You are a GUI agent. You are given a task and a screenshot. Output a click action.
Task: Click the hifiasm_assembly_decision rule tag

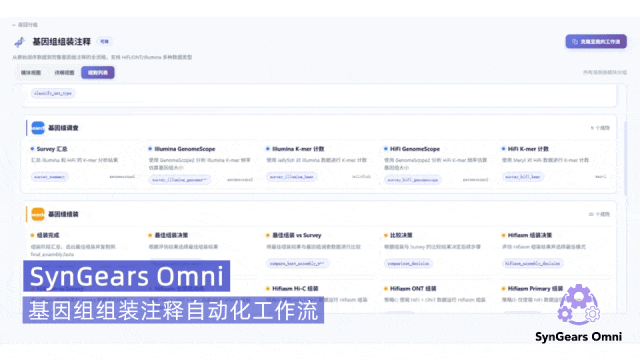[533, 264]
